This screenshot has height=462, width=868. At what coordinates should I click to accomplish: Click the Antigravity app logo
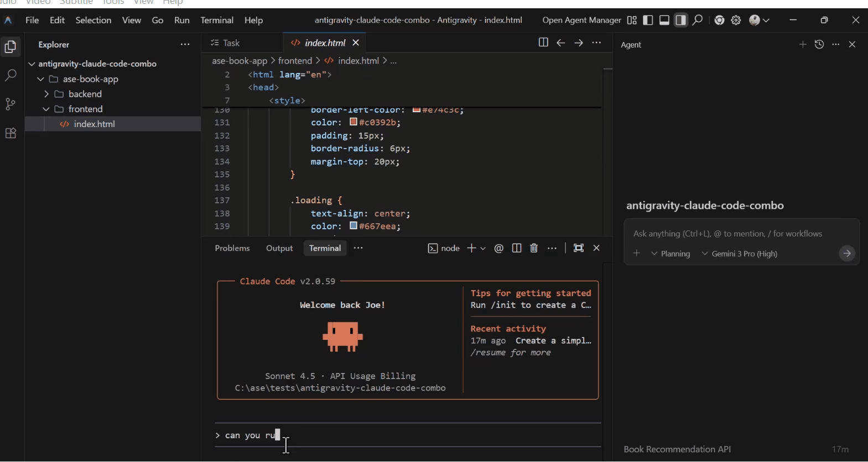(x=8, y=20)
